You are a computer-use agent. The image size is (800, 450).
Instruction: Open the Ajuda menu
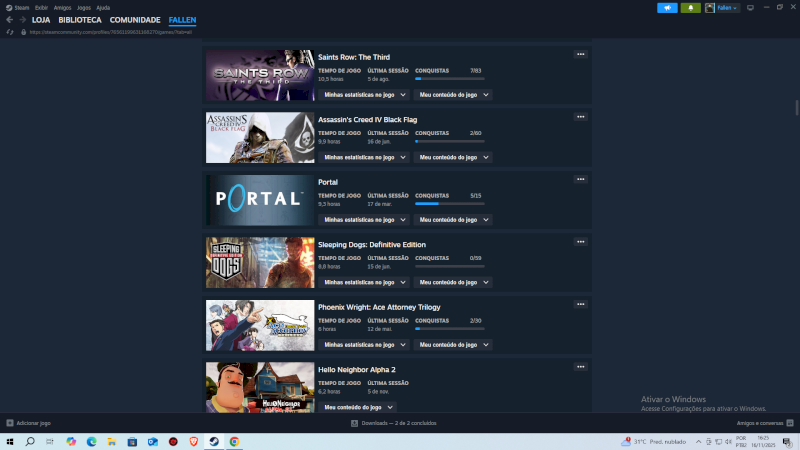click(103, 8)
